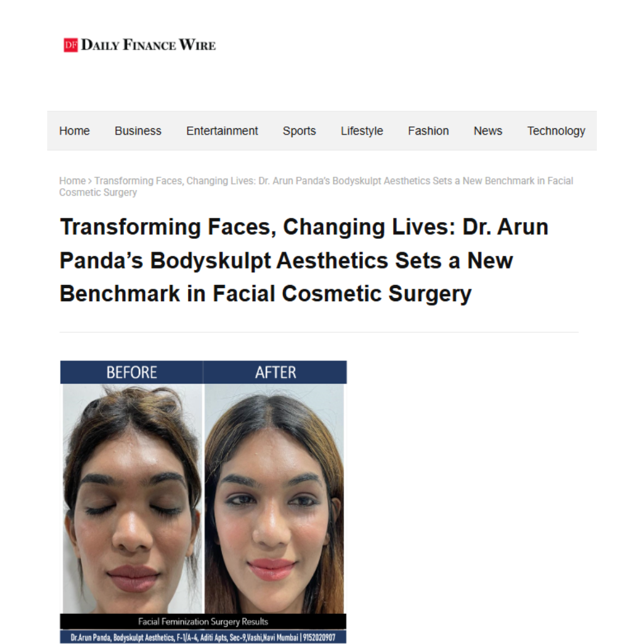644x644 pixels.
Task: Navigate to the Sports section
Action: [299, 131]
